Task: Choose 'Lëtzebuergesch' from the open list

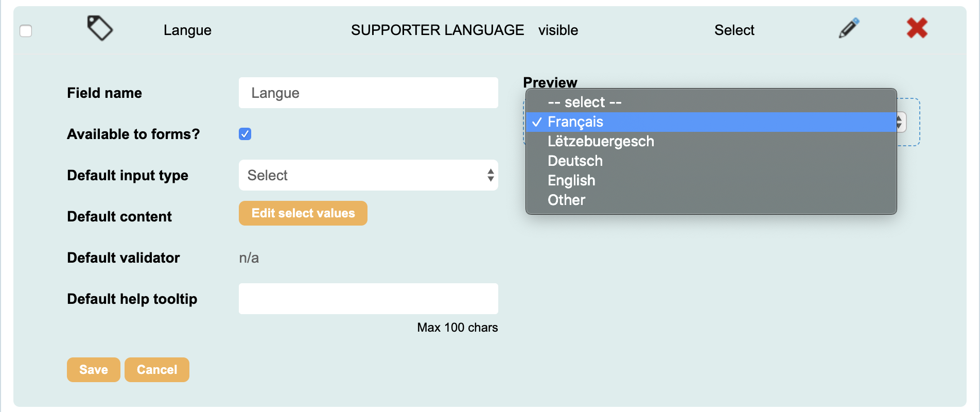Action: tap(601, 141)
